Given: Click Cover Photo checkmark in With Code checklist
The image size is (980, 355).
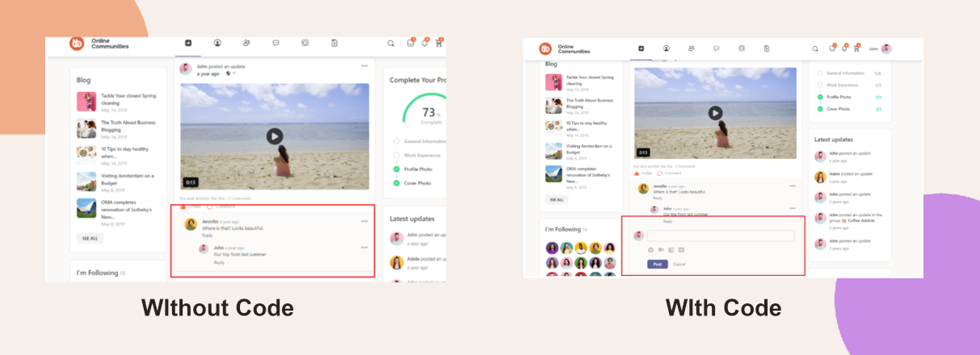Looking at the screenshot, I should 820,109.
